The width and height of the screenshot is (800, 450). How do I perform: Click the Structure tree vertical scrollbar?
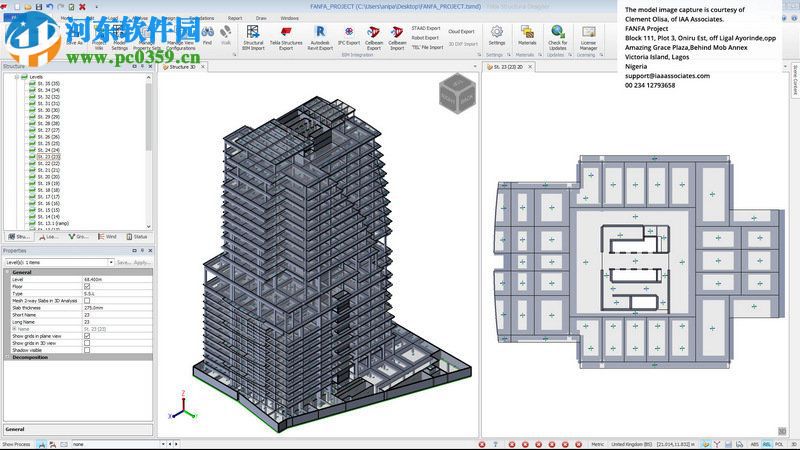click(x=148, y=117)
